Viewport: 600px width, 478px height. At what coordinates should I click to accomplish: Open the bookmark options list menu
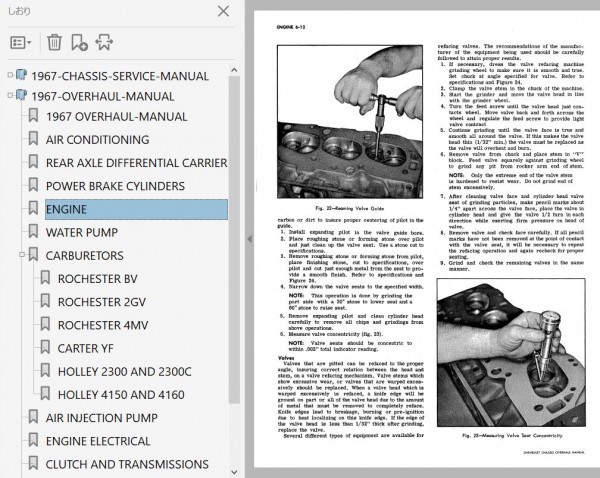20,42
